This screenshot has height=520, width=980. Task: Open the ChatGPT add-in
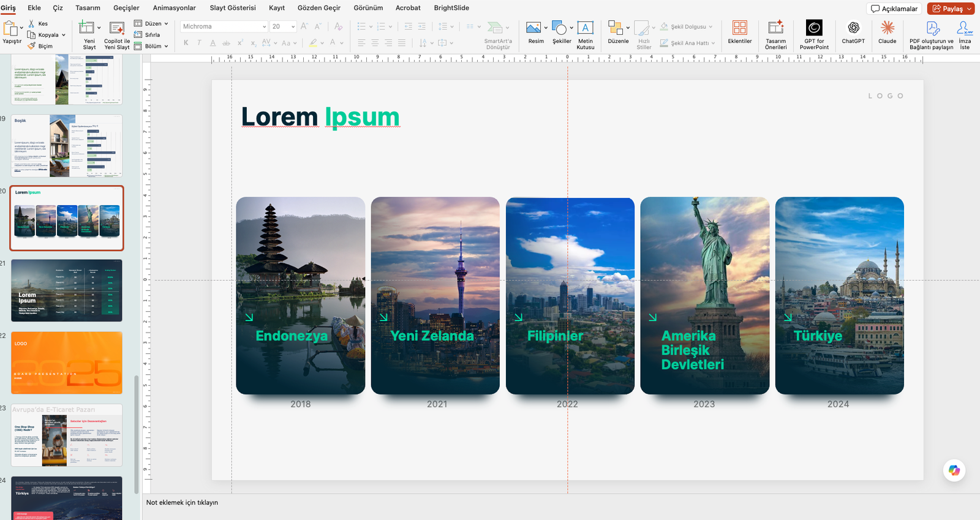pos(853,32)
